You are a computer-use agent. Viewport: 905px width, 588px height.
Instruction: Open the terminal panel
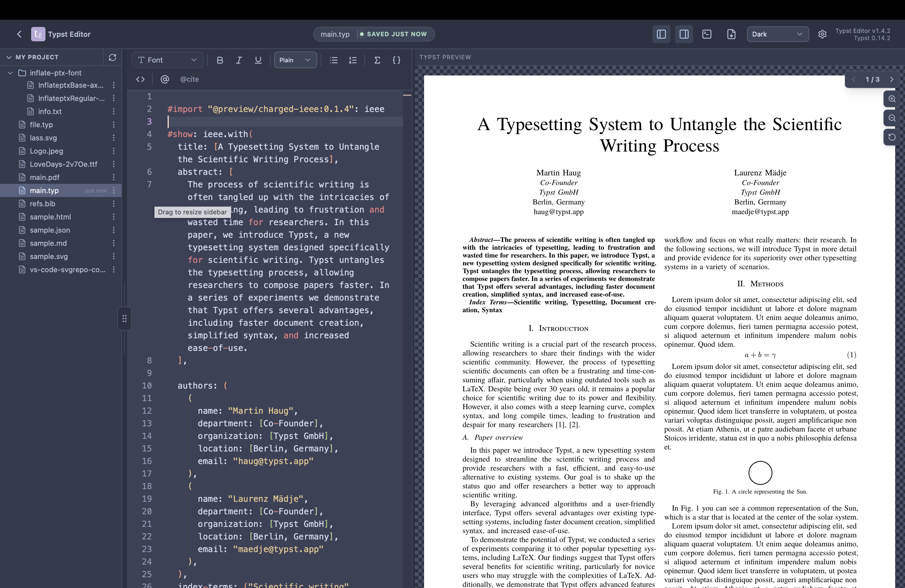point(707,34)
